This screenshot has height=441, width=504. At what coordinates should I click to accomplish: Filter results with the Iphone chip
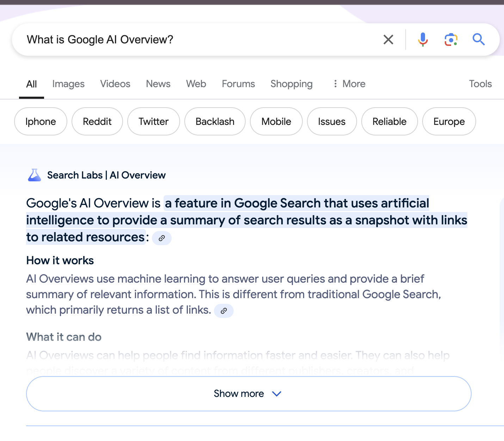pos(41,121)
